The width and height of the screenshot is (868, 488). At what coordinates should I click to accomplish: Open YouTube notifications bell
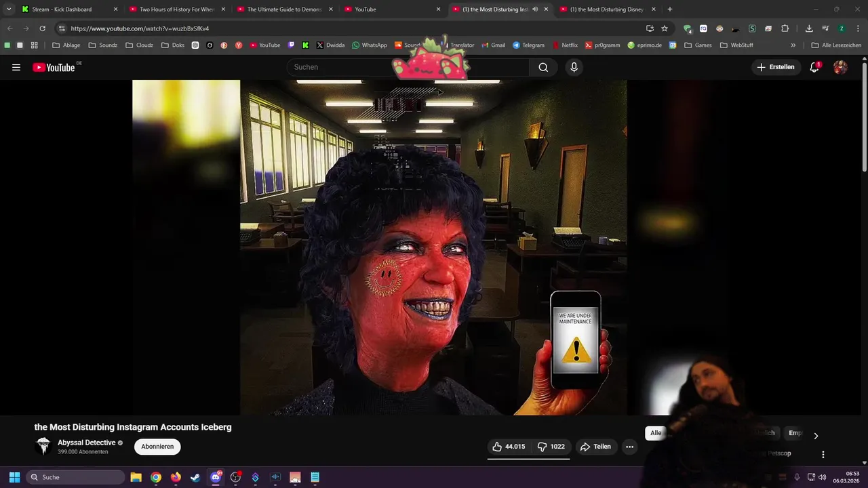[x=814, y=67]
